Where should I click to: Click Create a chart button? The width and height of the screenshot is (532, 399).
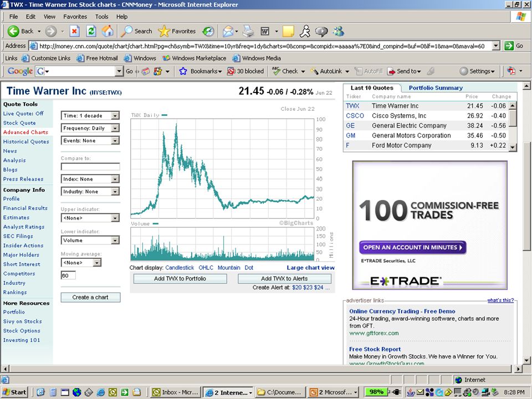pyautogui.click(x=90, y=297)
